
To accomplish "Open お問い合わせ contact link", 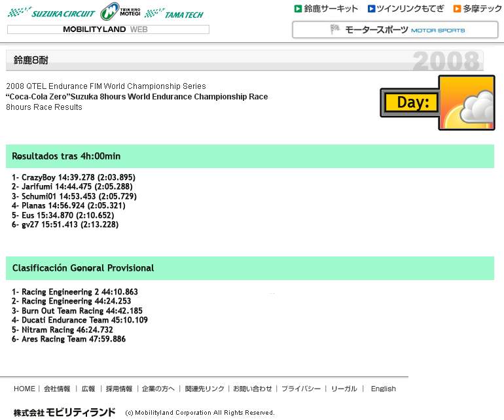I will coord(252,389).
